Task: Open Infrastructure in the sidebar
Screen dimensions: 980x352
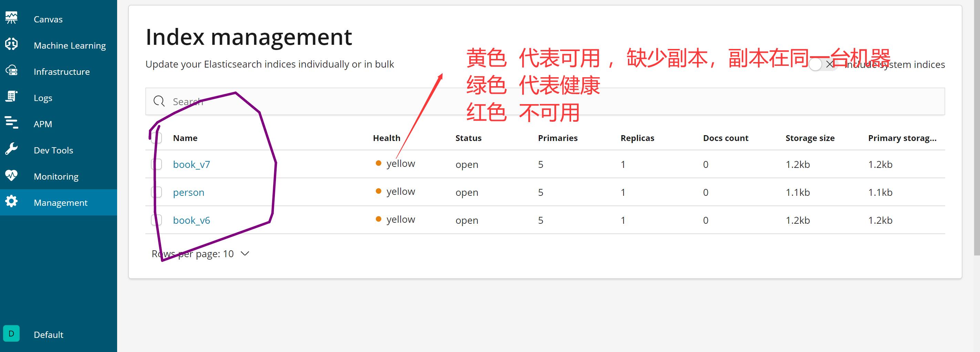Action: click(x=62, y=72)
